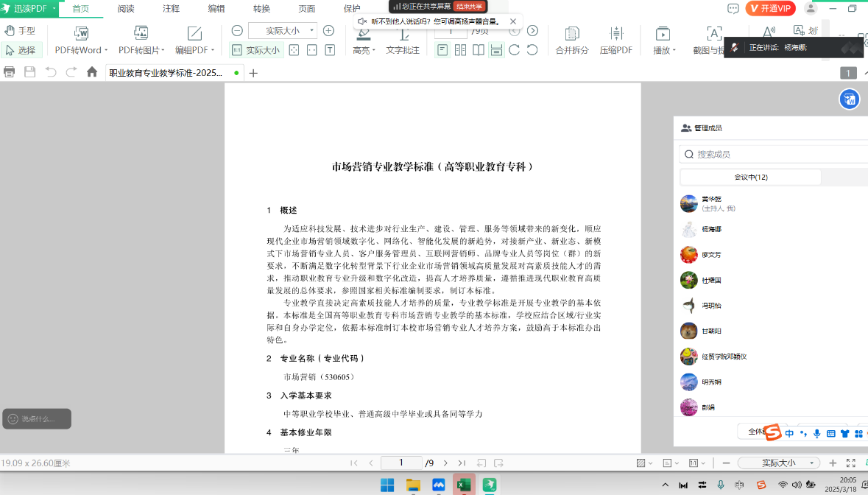Select the Text Annotation (文字批注) tool

(x=403, y=41)
